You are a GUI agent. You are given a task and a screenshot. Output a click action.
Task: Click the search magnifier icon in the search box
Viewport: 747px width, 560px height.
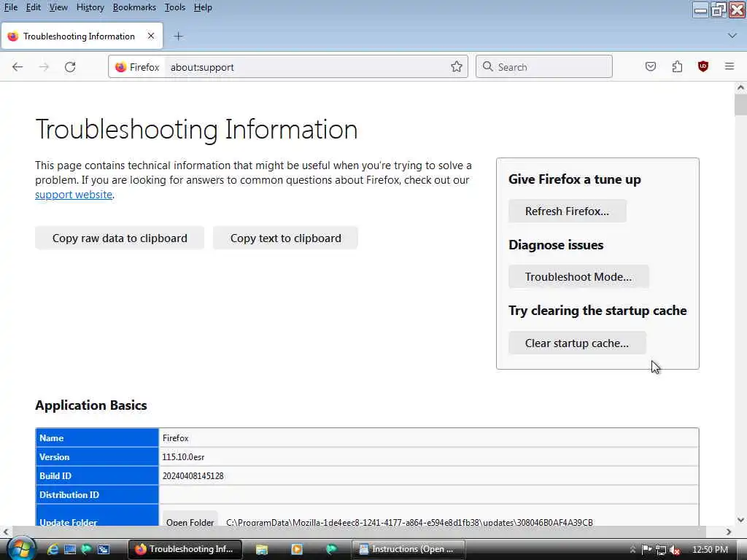487,66
